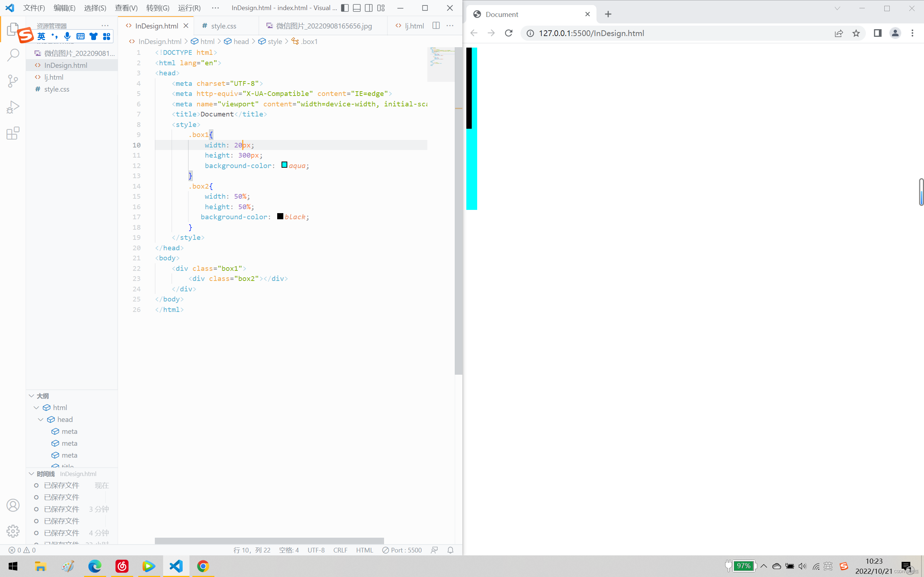Open lj.html in the file explorer
This screenshot has height=577, width=924.
(54, 77)
